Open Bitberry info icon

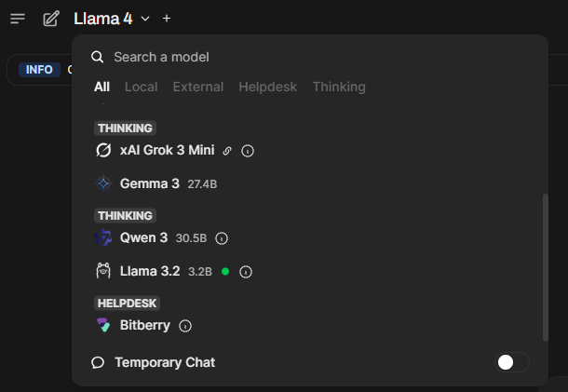pyautogui.click(x=185, y=326)
